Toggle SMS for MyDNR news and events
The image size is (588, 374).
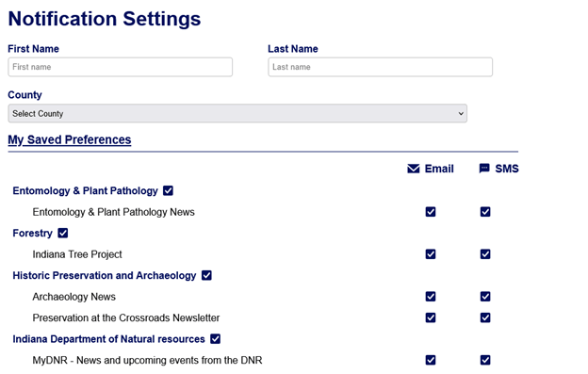[x=485, y=360]
